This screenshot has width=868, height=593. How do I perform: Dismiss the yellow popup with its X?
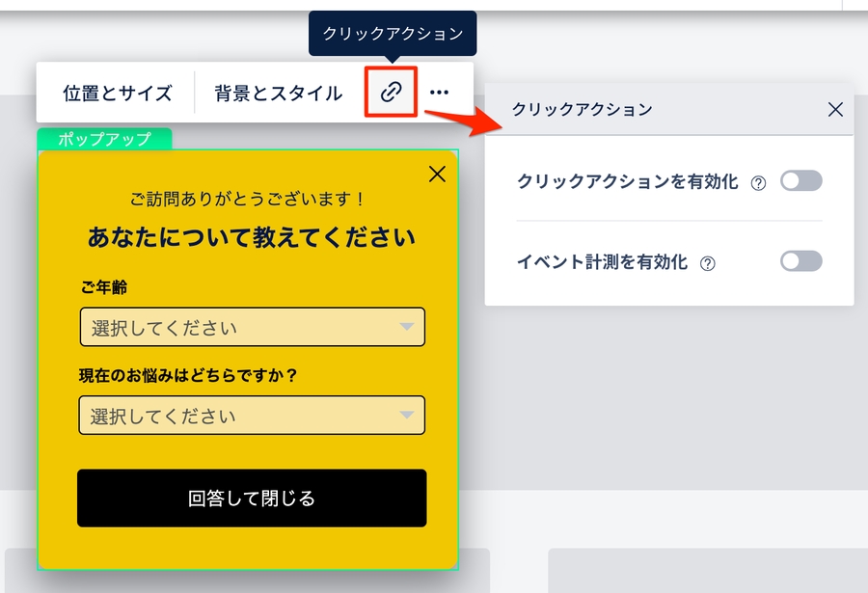pos(437,174)
